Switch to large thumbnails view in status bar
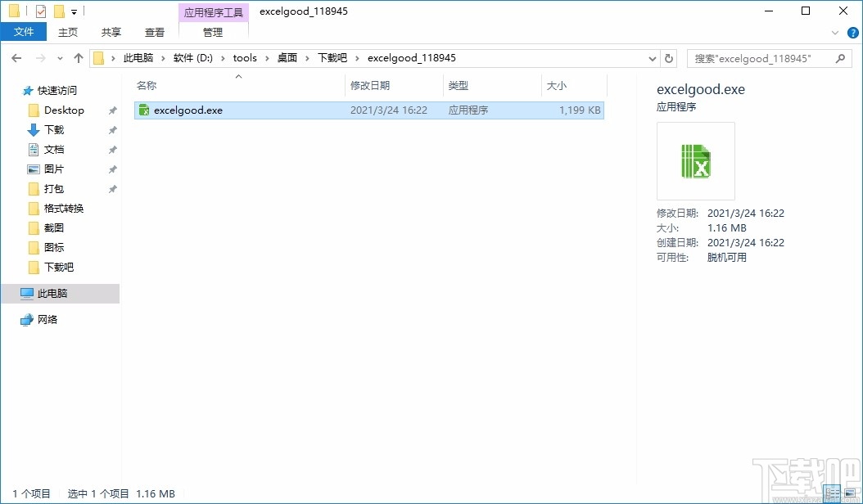This screenshot has width=863, height=504. coord(850,493)
